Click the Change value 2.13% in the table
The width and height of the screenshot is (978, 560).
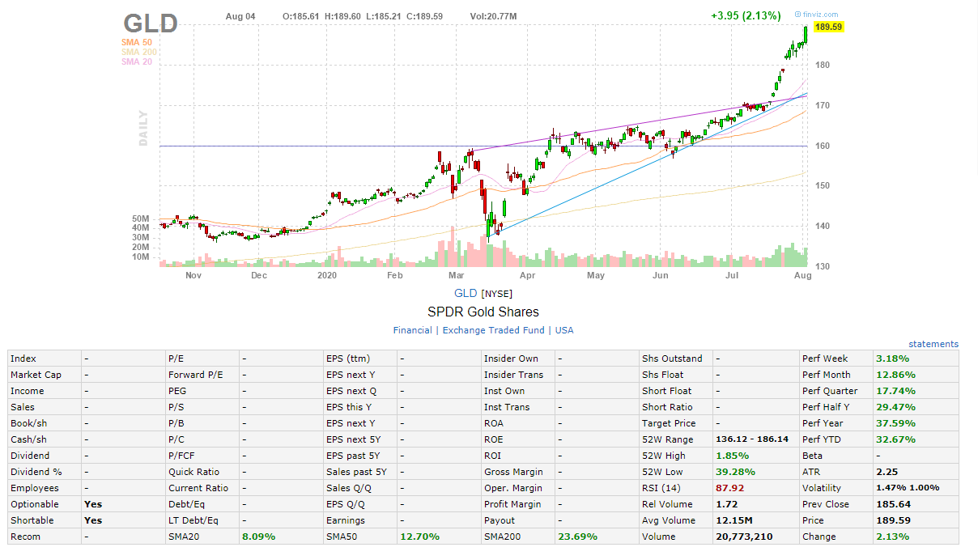(x=892, y=537)
